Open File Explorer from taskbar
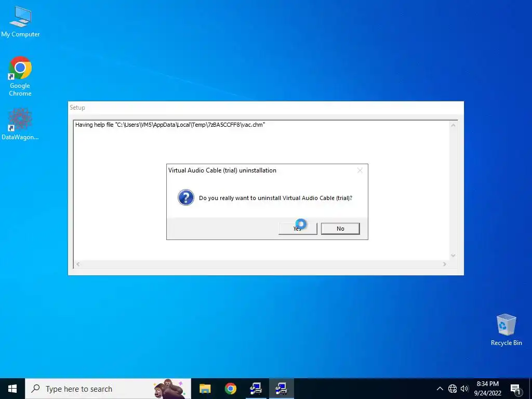 [x=205, y=389]
